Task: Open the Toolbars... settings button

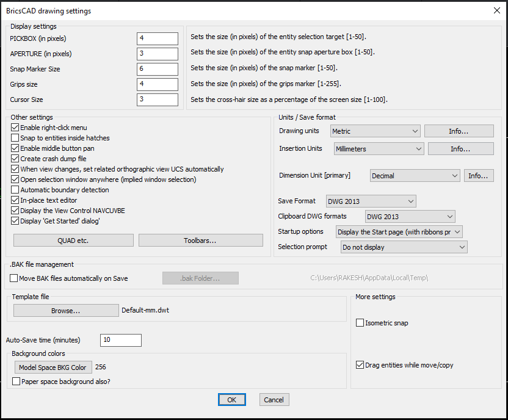Action: (200, 241)
